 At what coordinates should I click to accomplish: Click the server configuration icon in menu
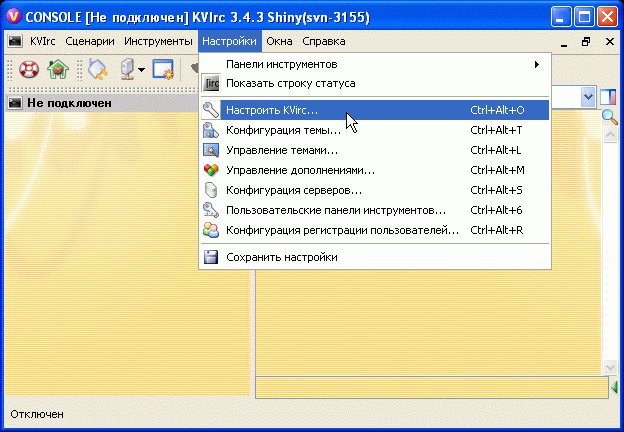tap(211, 190)
